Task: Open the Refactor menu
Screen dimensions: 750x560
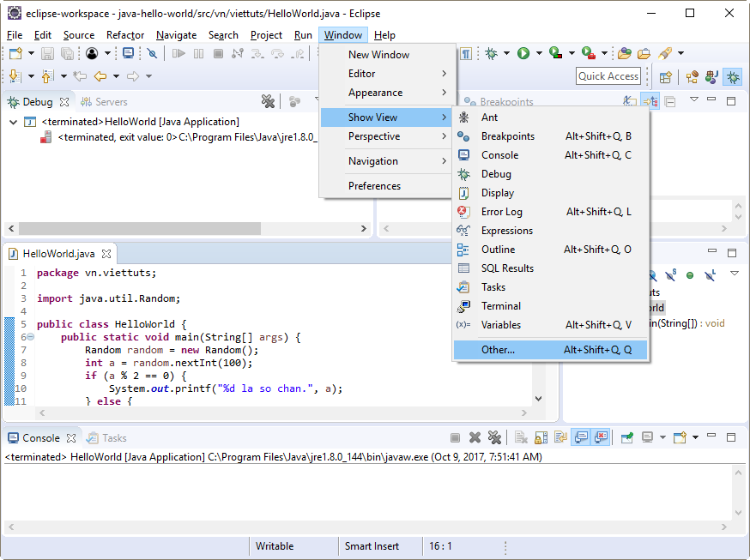Action: point(125,35)
